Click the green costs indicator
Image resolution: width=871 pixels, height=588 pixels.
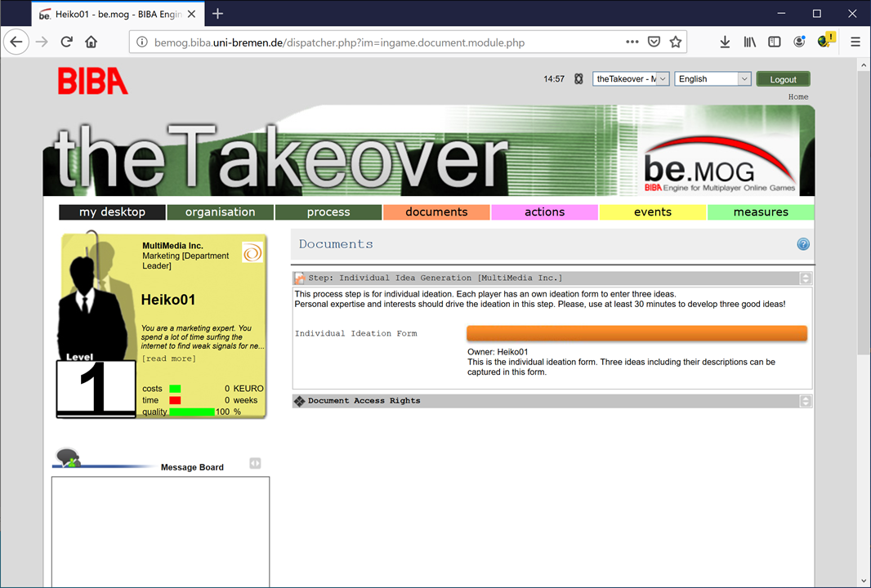click(x=175, y=389)
